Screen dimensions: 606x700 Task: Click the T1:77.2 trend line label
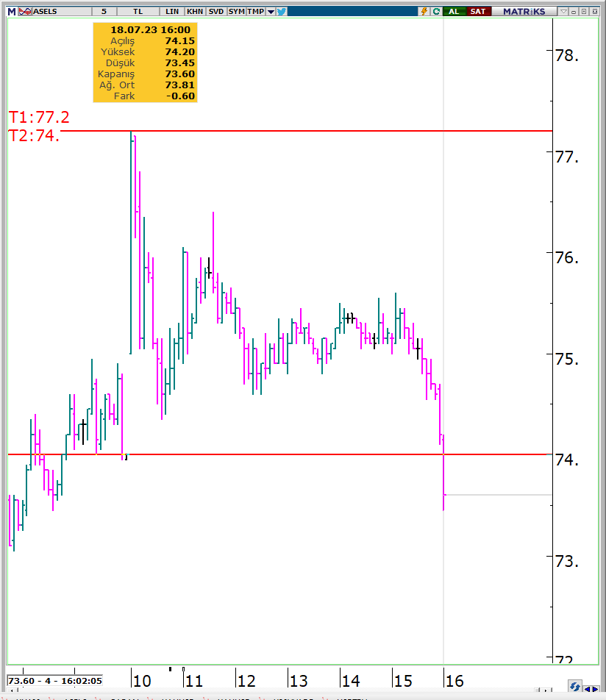coord(39,118)
